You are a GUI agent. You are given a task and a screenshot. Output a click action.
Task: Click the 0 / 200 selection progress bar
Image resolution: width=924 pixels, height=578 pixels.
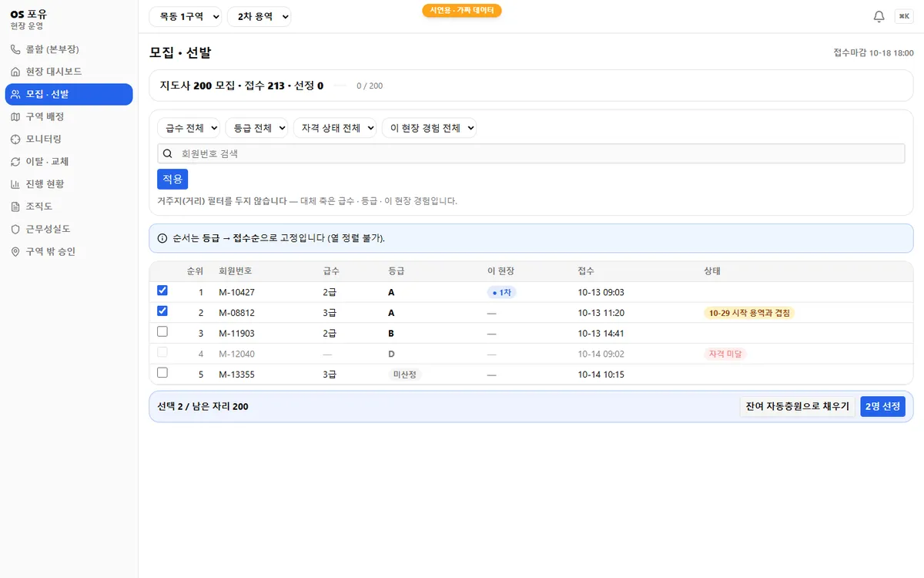pos(340,86)
